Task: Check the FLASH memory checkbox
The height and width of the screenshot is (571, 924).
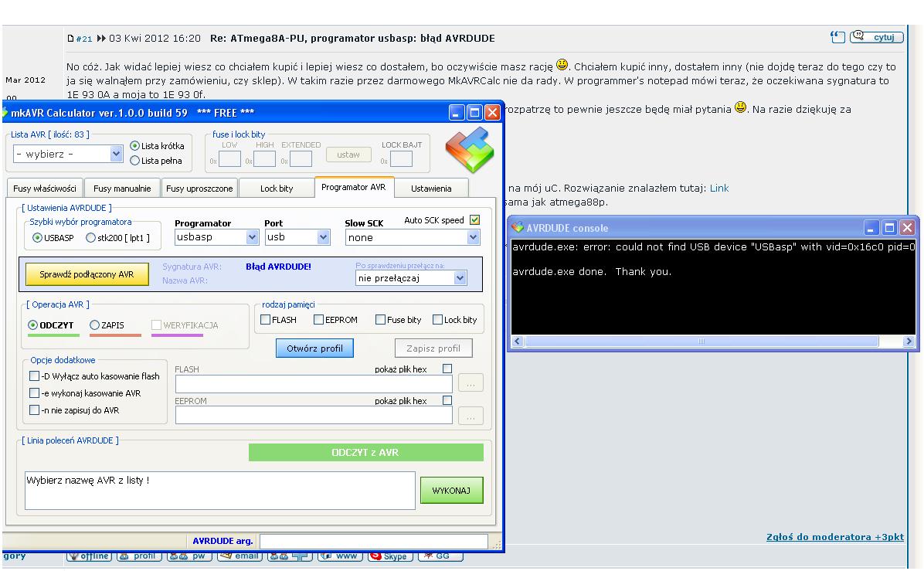Action: coord(266,319)
